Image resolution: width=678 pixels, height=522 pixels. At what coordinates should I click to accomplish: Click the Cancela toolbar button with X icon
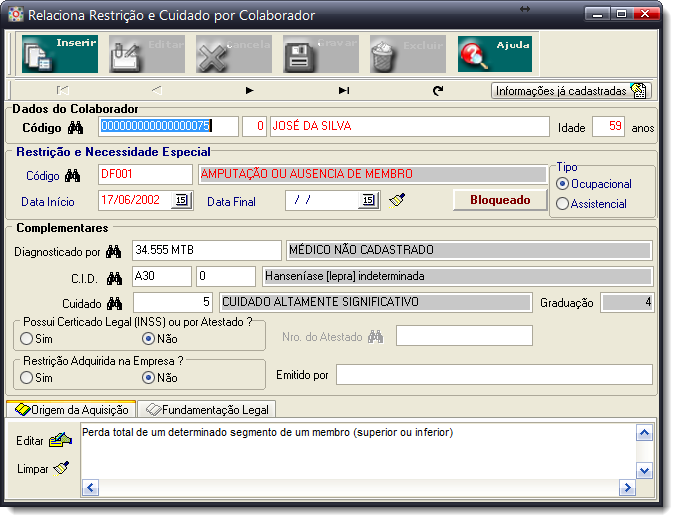[x=233, y=54]
